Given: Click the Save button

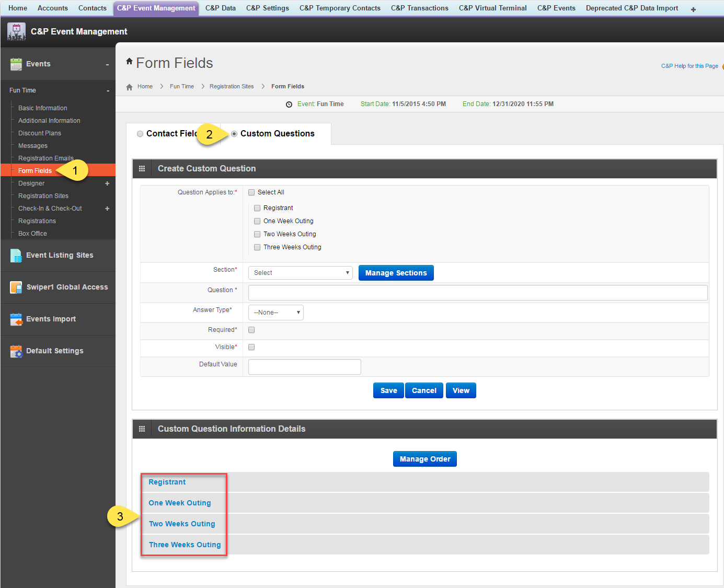Looking at the screenshot, I should (x=388, y=390).
